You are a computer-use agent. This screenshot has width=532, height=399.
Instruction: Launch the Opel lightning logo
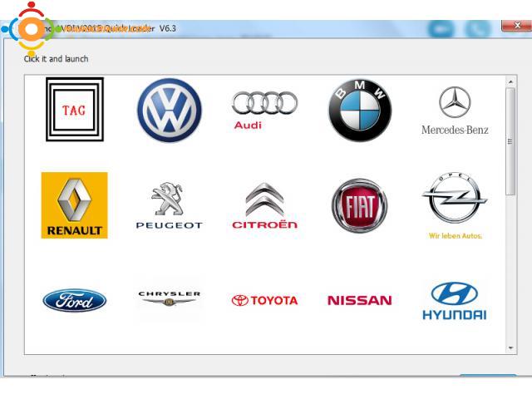455,205
